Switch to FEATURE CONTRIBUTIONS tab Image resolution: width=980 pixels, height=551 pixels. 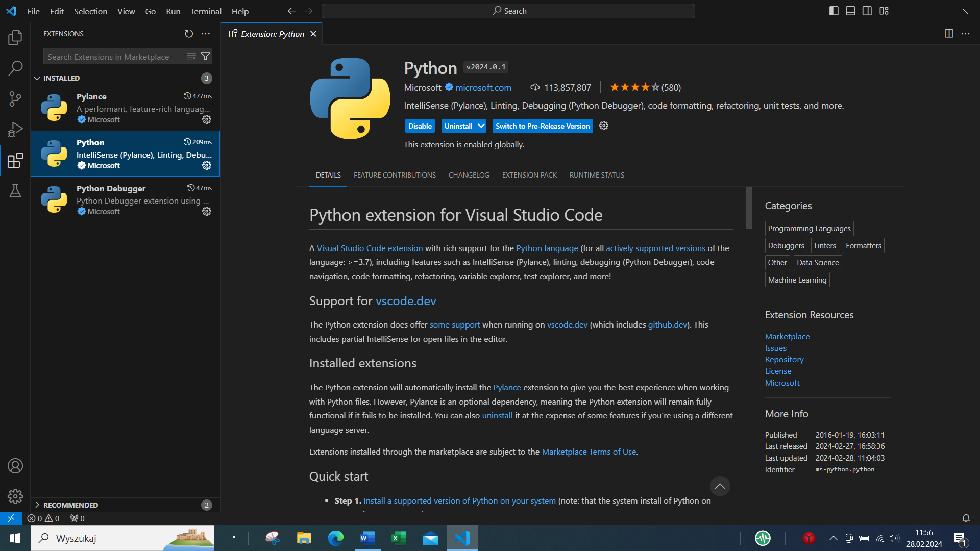(x=395, y=175)
